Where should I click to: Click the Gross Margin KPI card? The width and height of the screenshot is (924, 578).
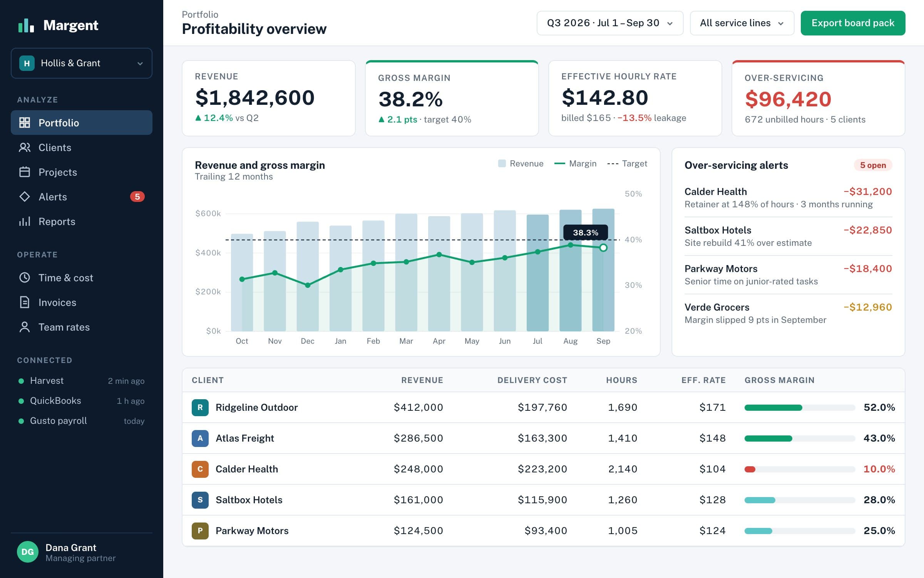(452, 98)
